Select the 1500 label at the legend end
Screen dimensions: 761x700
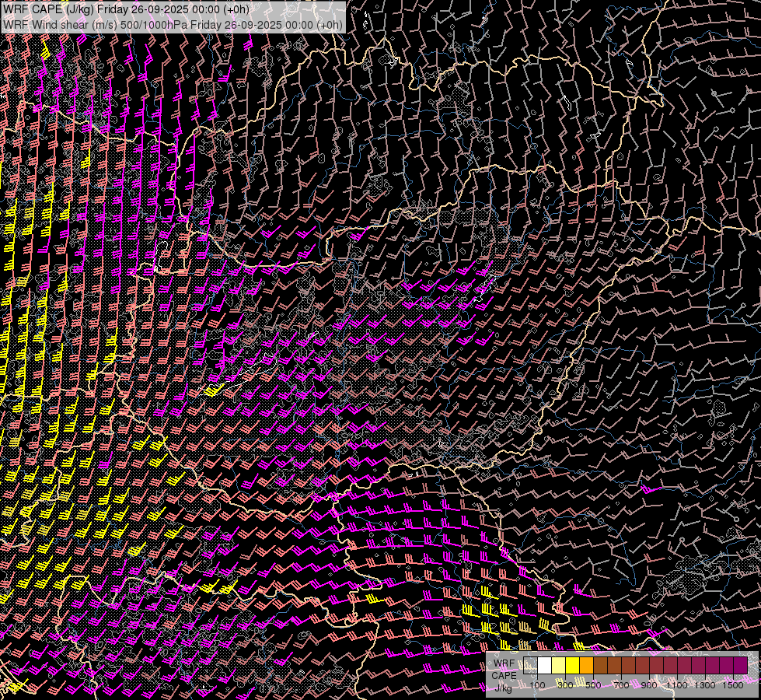[733, 684]
